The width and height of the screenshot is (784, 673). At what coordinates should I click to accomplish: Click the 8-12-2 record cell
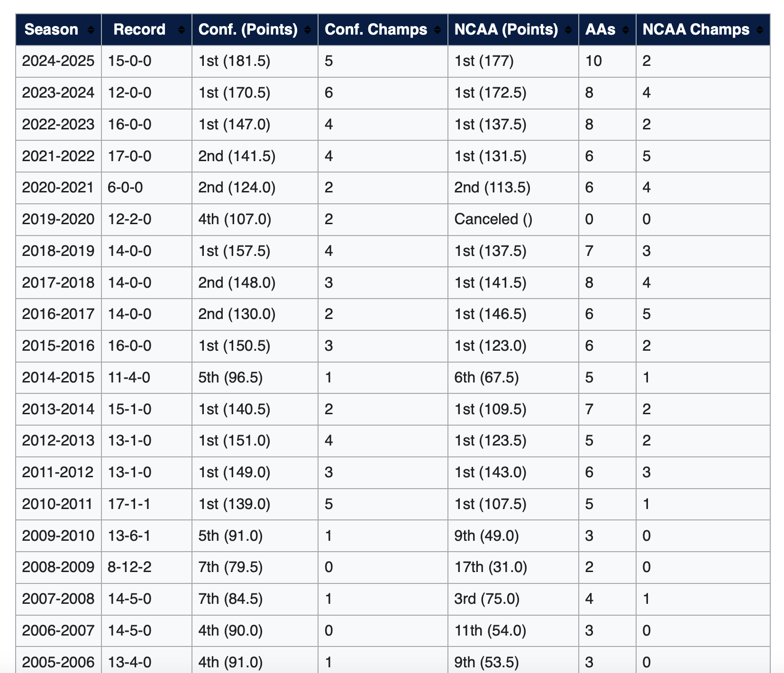130,567
